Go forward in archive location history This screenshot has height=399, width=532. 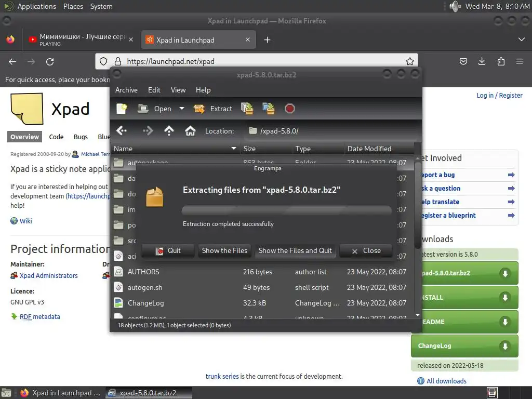[x=148, y=130]
